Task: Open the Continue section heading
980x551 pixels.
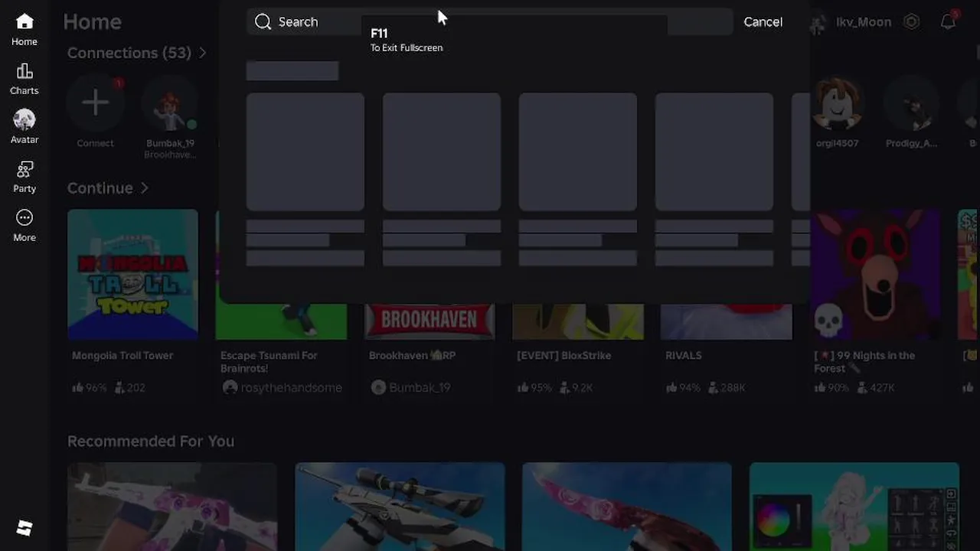Action: point(100,187)
